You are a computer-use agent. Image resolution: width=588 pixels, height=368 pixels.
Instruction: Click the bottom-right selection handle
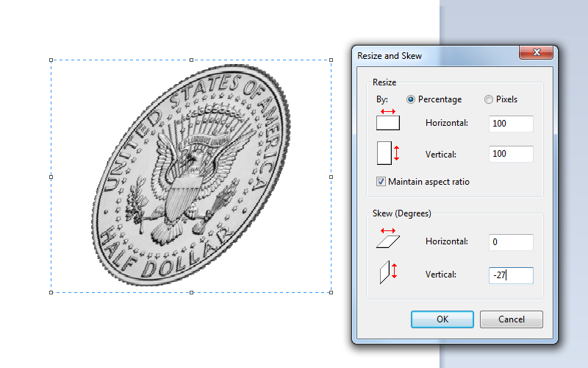pyautogui.click(x=331, y=293)
